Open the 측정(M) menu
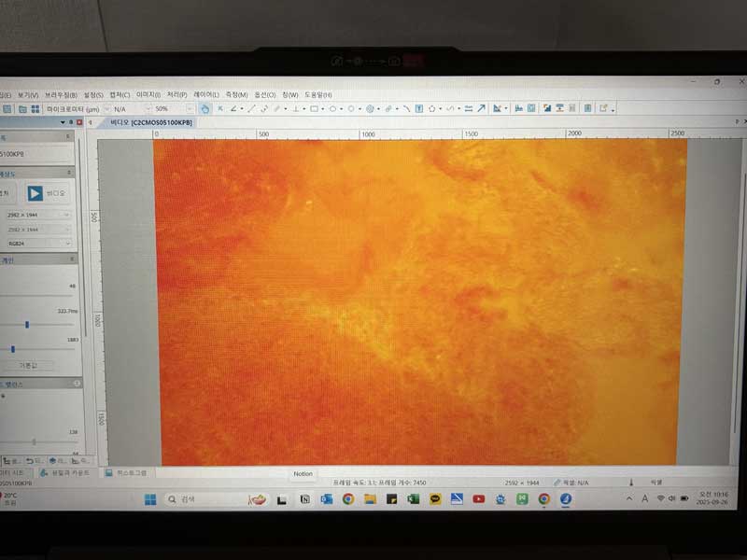Screen dimensions: 747x560 tap(236, 95)
